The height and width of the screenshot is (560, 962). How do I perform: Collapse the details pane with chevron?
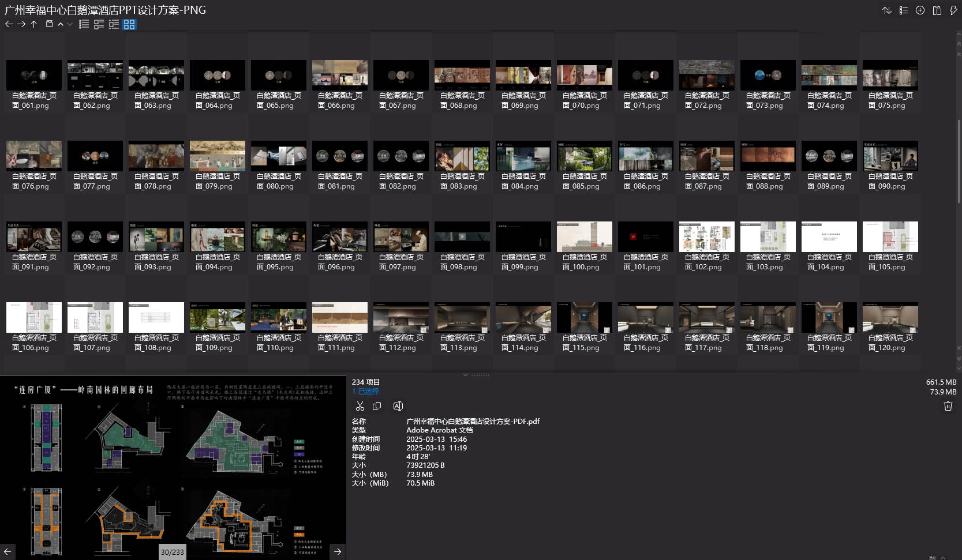(x=466, y=375)
